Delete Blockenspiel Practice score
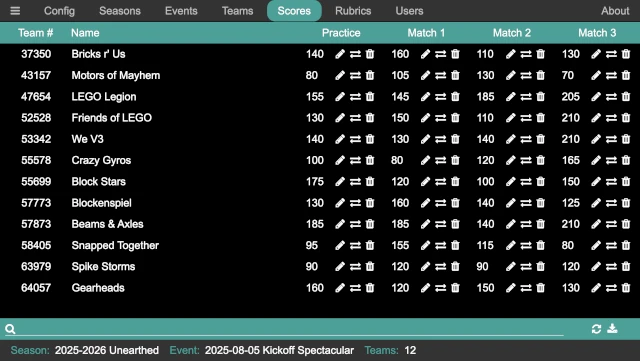 370,203
